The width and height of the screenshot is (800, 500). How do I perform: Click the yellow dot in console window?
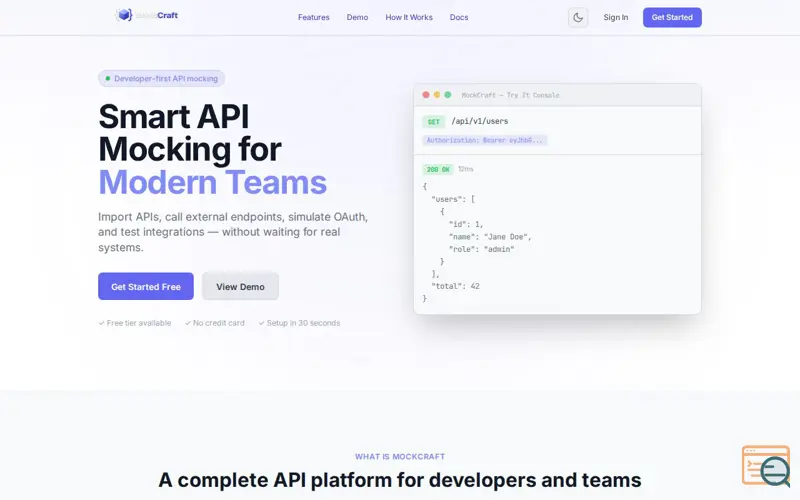(437, 95)
